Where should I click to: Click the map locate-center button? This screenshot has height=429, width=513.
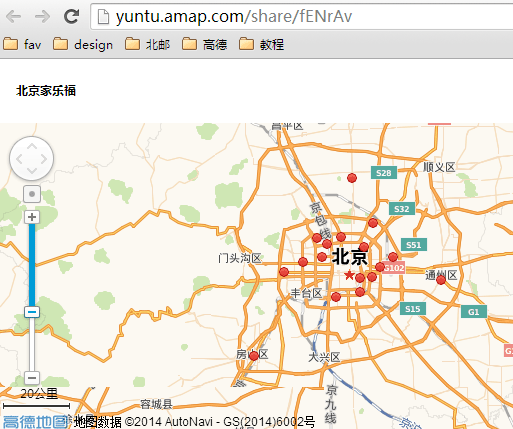click(x=32, y=194)
